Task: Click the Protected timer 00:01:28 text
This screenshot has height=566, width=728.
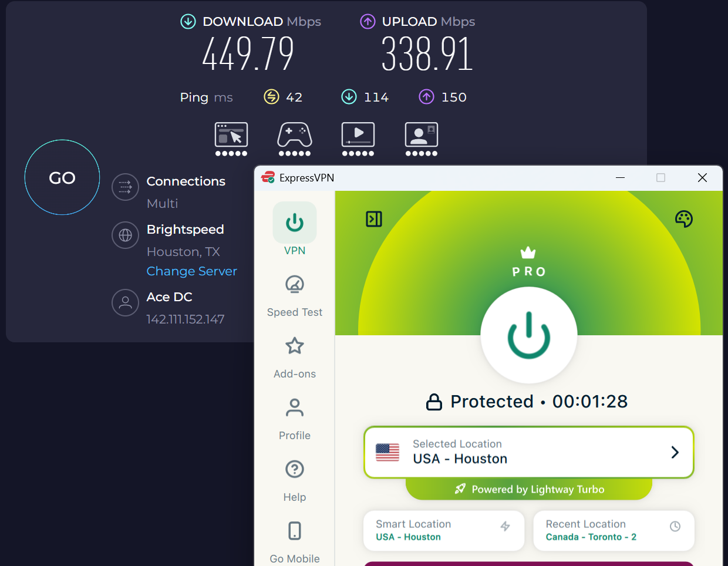Action: [x=590, y=402]
